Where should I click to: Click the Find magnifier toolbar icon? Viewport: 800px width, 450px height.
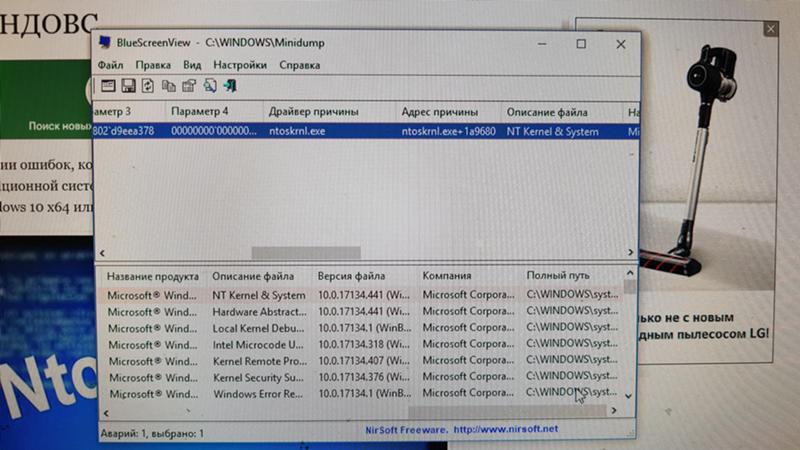(x=210, y=86)
